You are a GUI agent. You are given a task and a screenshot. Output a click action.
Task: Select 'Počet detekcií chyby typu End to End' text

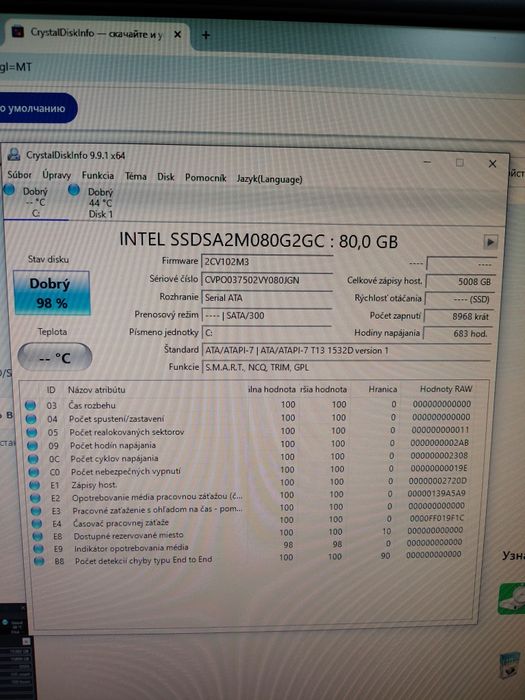click(144, 560)
